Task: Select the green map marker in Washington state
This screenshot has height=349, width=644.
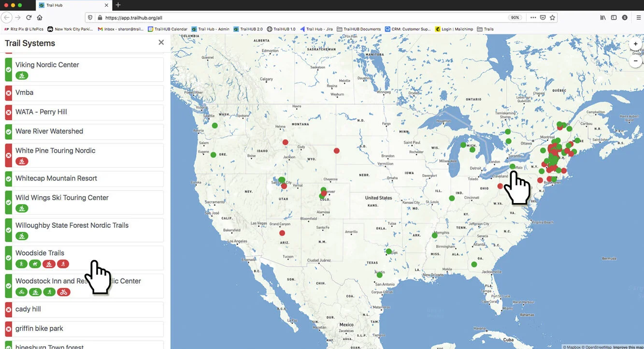Action: pyautogui.click(x=215, y=126)
